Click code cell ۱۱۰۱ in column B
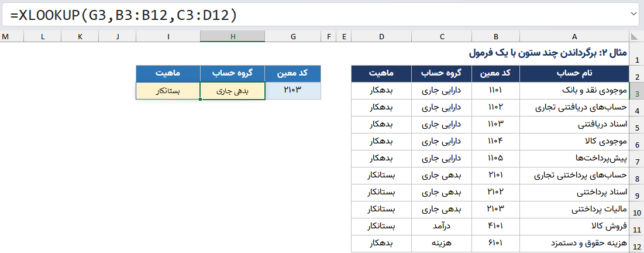Viewport: 644px width, 253px height. (x=496, y=91)
